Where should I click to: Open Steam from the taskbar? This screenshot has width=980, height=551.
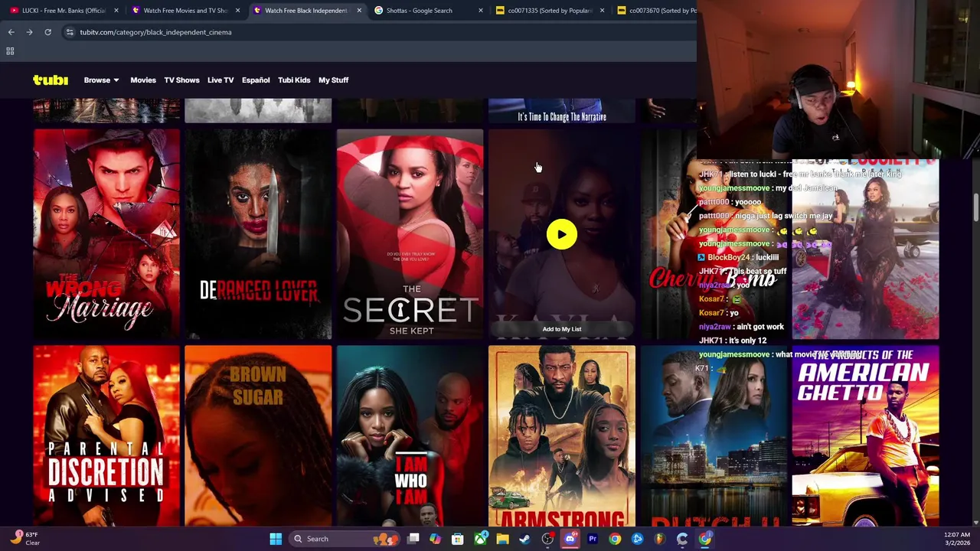pyautogui.click(x=524, y=539)
